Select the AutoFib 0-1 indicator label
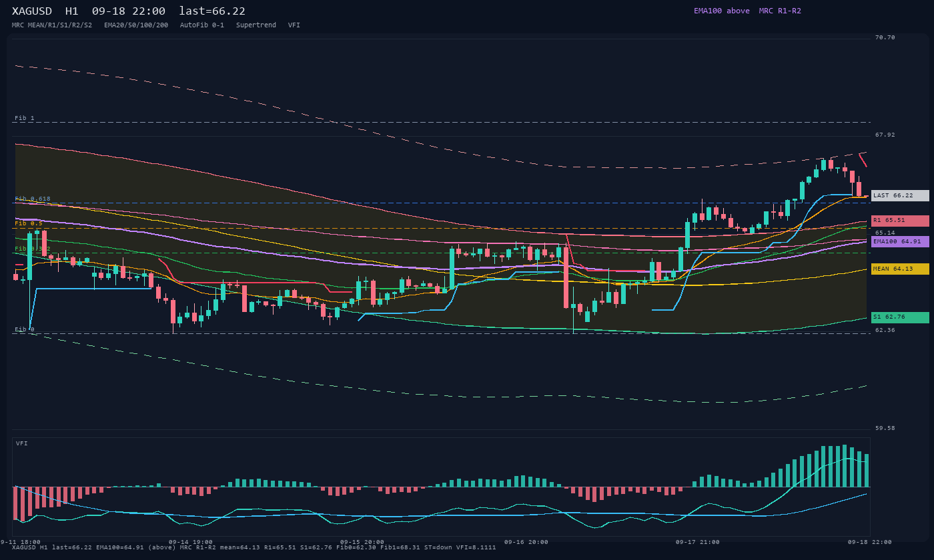The image size is (934, 560). pyautogui.click(x=202, y=25)
